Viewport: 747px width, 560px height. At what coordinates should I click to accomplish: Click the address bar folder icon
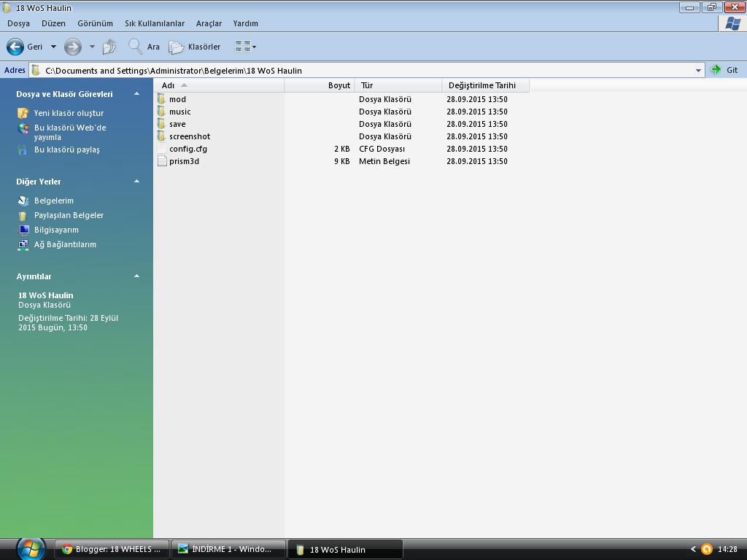36,71
